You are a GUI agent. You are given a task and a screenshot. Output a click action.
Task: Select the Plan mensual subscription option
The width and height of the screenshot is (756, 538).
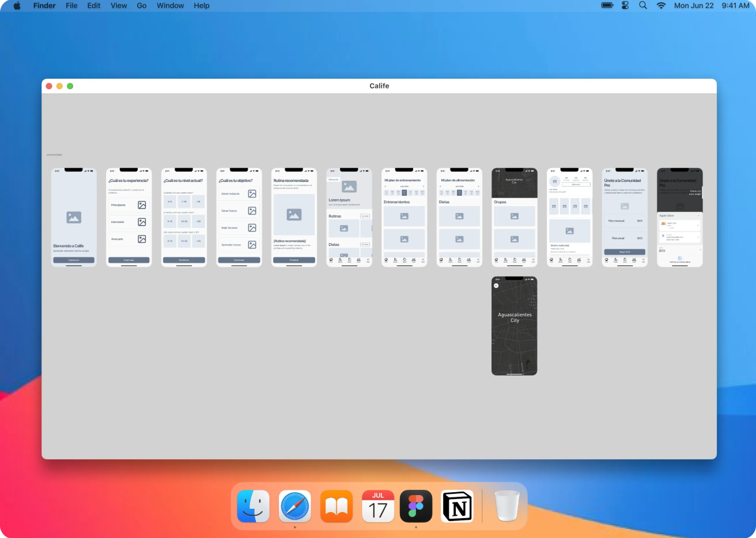[624, 221]
